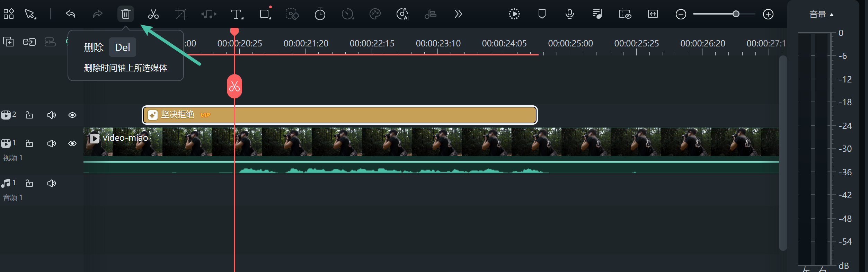Mute video track 1
Viewport: 868px width, 272px height.
click(x=51, y=143)
